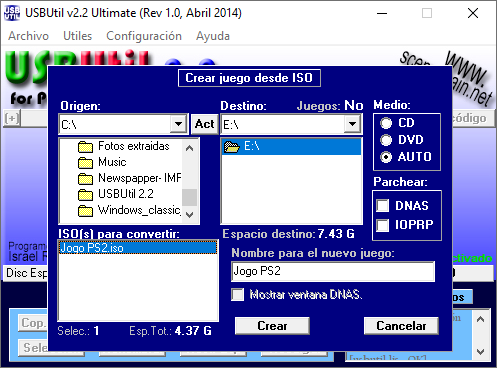Screen dimensions: 497x368
Task: Select the E:\ entry in destination list
Action: point(292,147)
